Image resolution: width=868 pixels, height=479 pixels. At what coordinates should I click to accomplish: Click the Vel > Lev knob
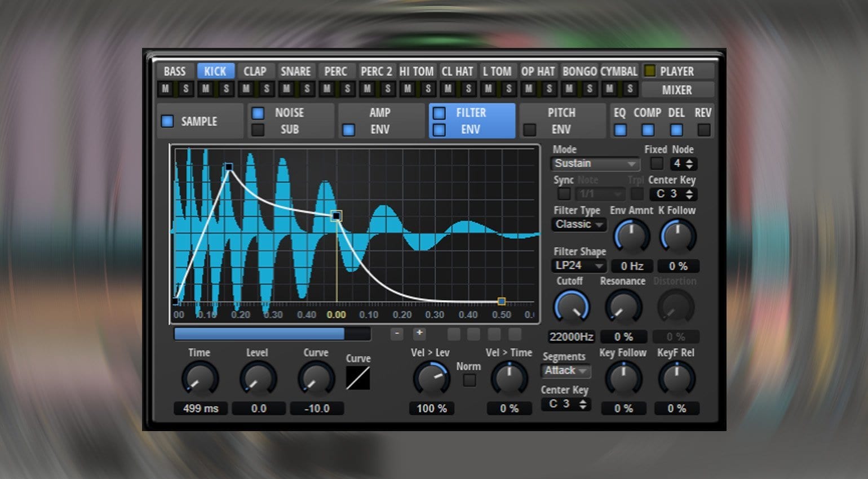click(431, 379)
